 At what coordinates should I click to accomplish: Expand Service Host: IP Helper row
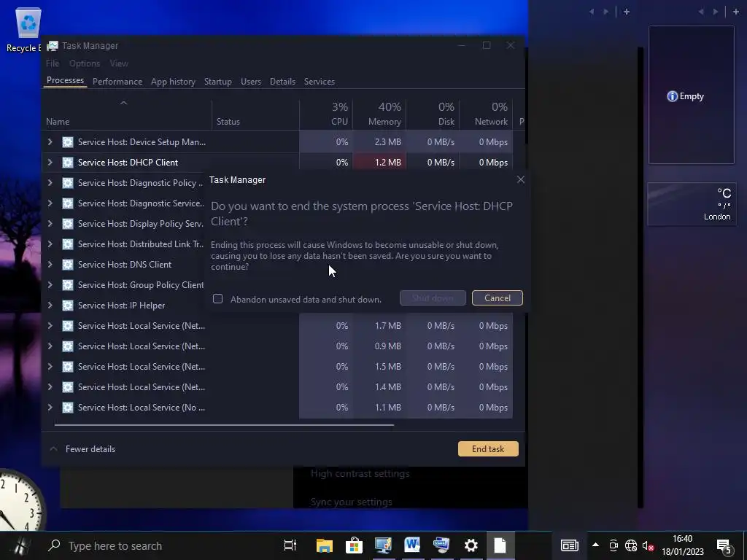point(50,306)
